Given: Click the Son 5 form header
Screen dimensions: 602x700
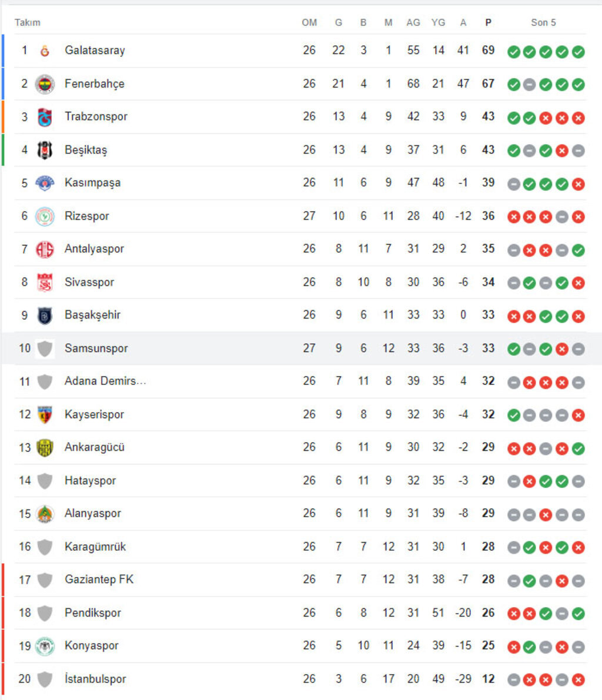Looking at the screenshot, I should coord(543,22).
